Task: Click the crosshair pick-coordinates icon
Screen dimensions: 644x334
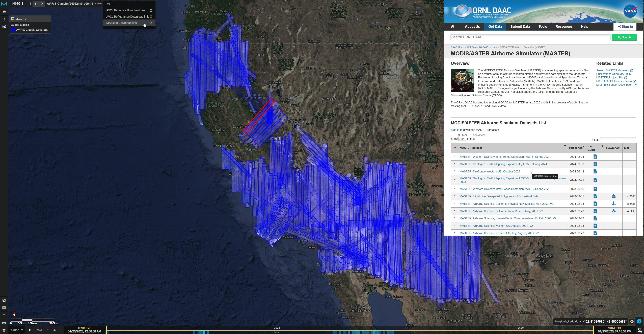Action: tap(632, 321)
